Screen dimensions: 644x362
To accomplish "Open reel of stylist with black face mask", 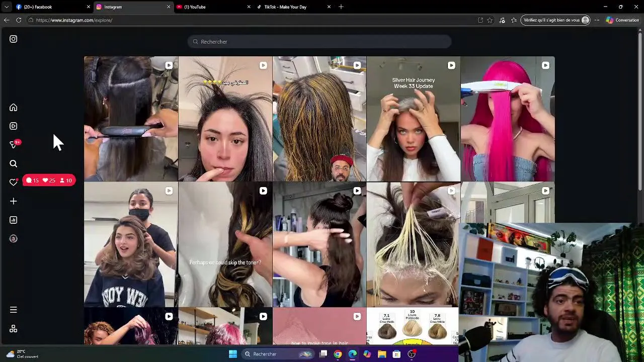I will point(131,244).
